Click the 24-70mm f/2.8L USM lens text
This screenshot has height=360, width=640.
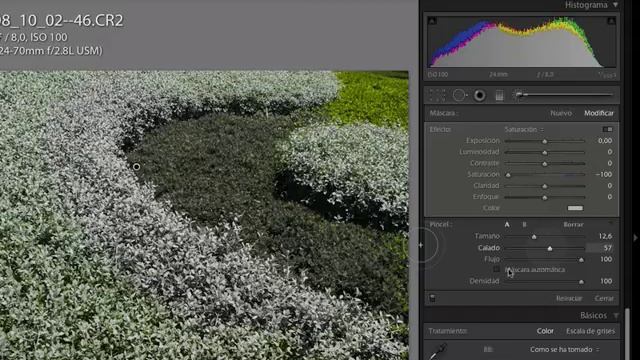[51, 51]
